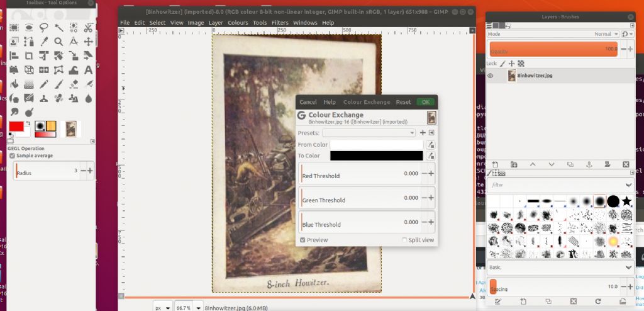Viewport: 644px width, 311px height.
Task: Click the red foreground colour swatch
Action: click(16, 126)
